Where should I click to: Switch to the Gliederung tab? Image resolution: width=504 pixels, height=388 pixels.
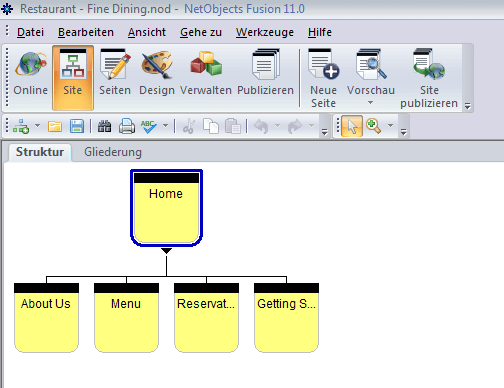113,152
